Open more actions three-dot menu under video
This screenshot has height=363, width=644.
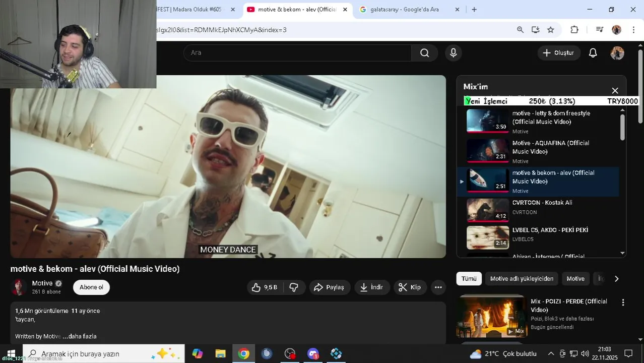(438, 287)
